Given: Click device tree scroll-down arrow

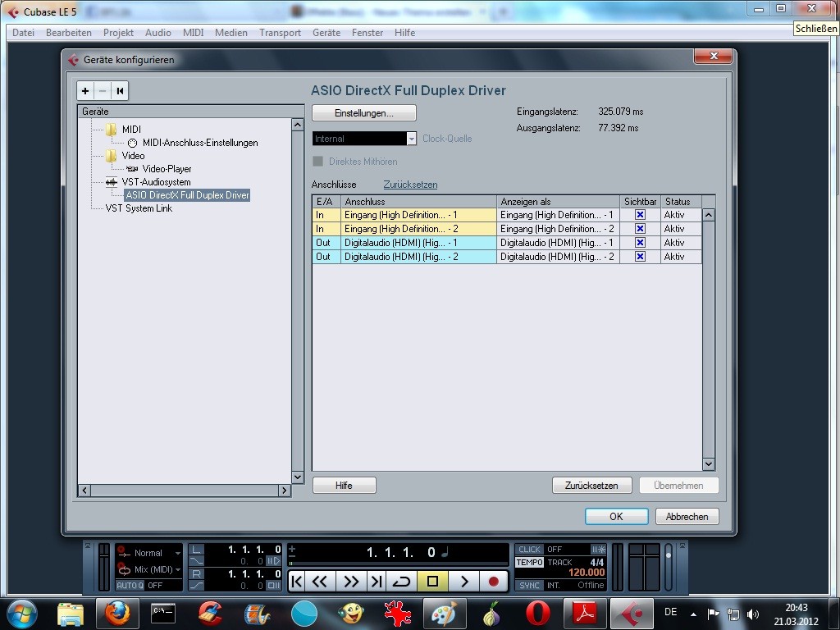Looking at the screenshot, I should [298, 477].
